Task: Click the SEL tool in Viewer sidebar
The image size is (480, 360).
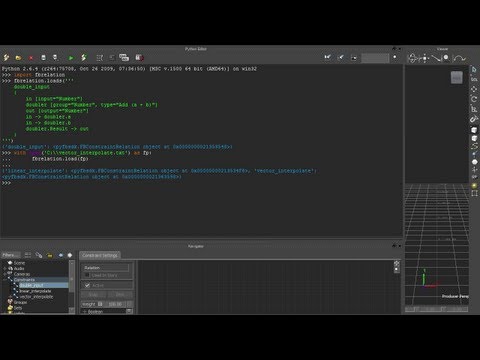Action: (x=474, y=79)
